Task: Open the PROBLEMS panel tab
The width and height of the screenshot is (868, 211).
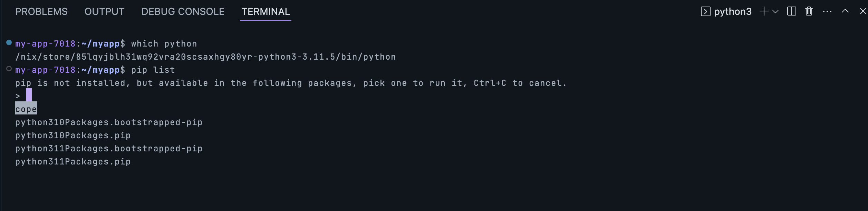Action: click(x=41, y=11)
